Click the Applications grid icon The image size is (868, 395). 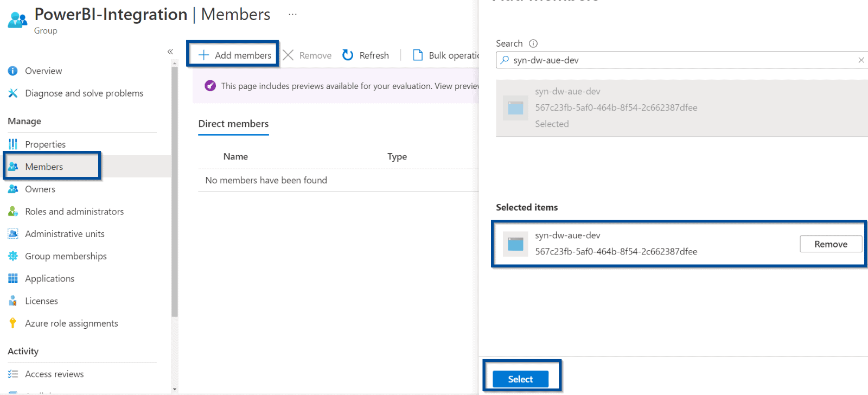tap(13, 278)
